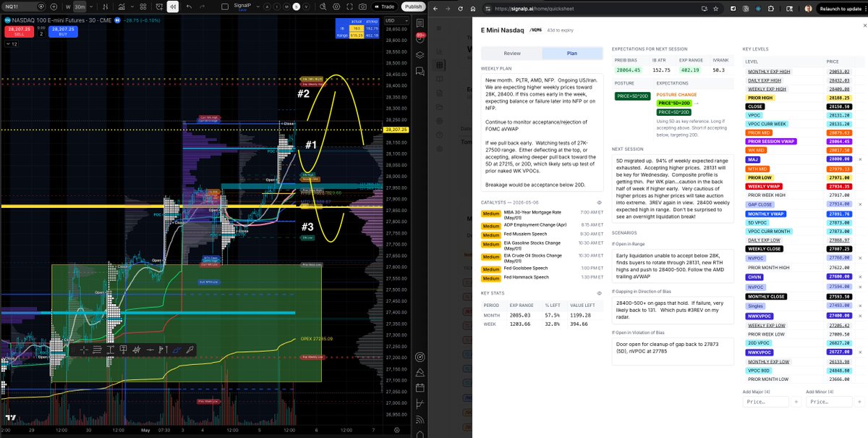Viewport: 868px width, 438px height.
Task: Toggle the eye icon beside Key Stats
Action: click(600, 293)
